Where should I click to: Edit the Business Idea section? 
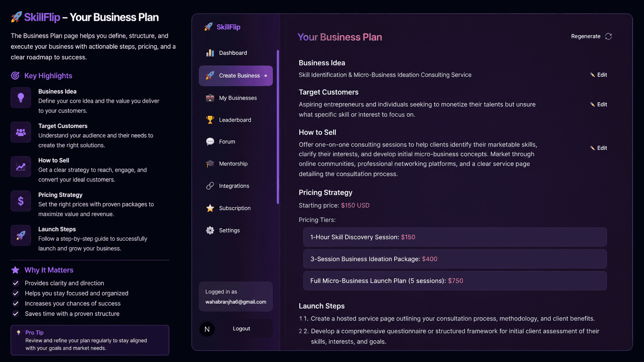click(x=599, y=75)
